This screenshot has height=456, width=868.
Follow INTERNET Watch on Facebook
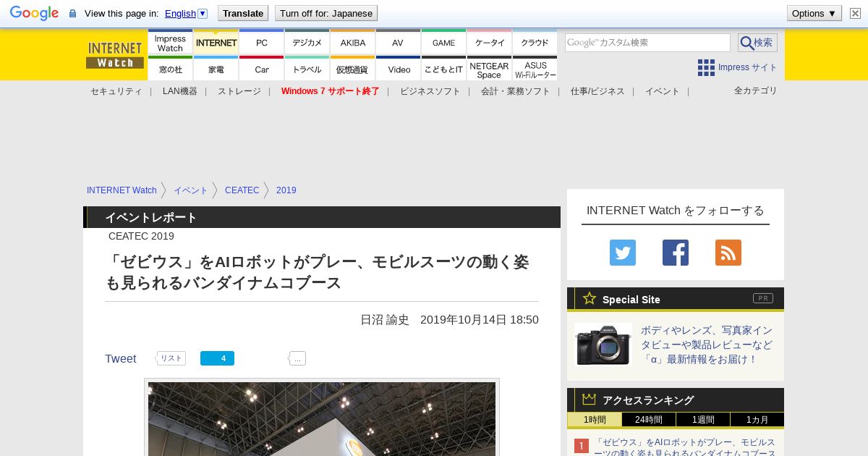point(676,253)
